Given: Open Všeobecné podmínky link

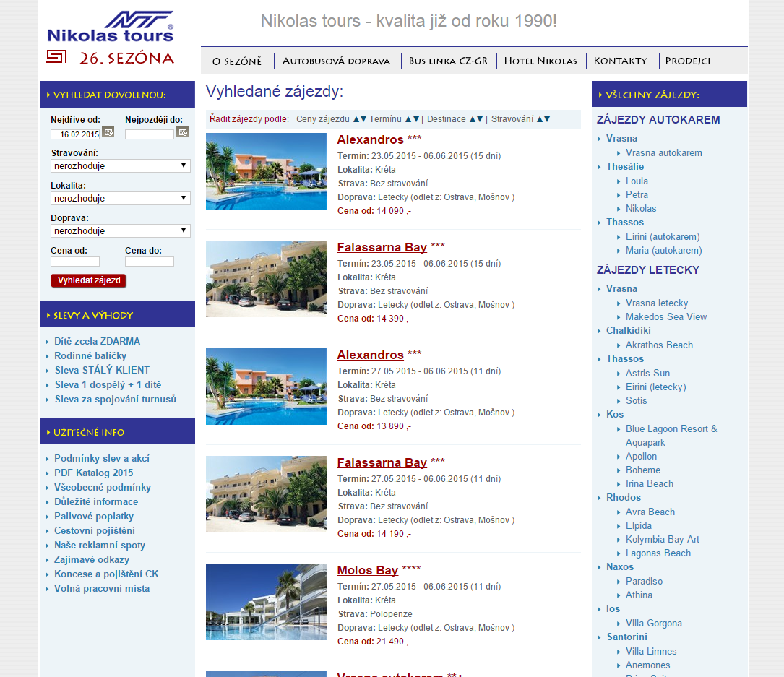Looking at the screenshot, I should pos(103,488).
